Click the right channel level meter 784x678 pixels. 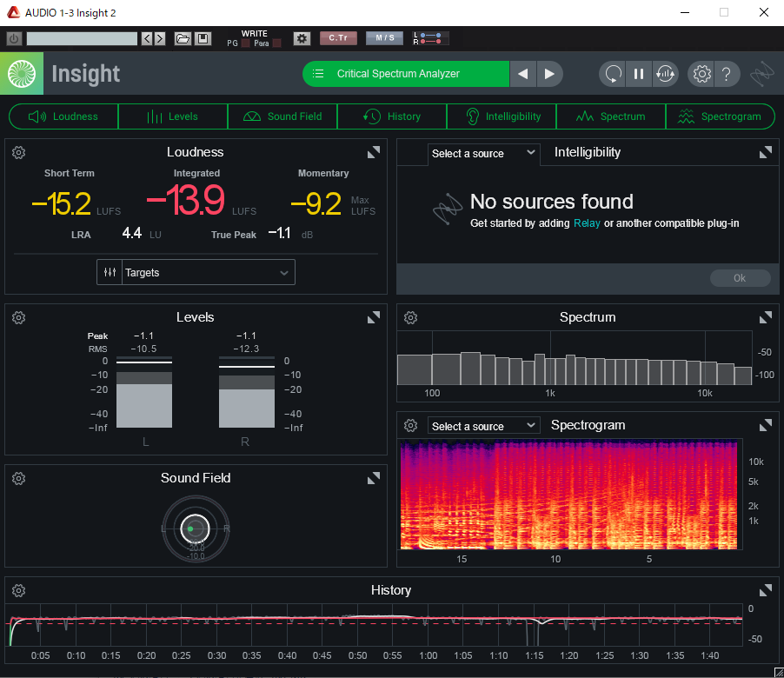pos(247,392)
